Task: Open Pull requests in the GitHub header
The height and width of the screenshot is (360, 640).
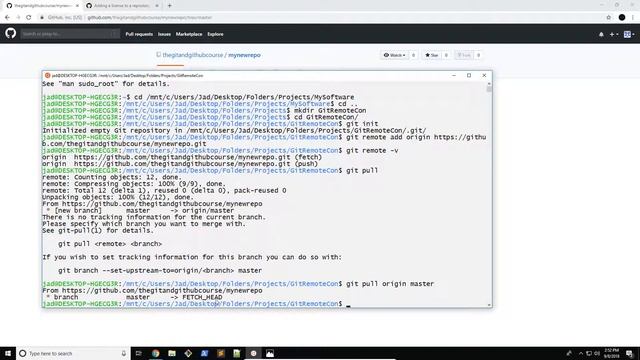Action: pyautogui.click(x=139, y=34)
